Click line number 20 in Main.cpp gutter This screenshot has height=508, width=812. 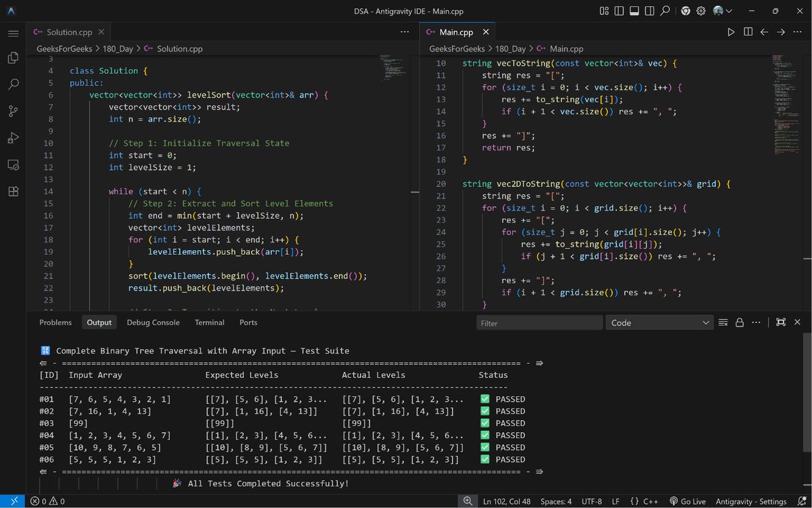tap(441, 184)
